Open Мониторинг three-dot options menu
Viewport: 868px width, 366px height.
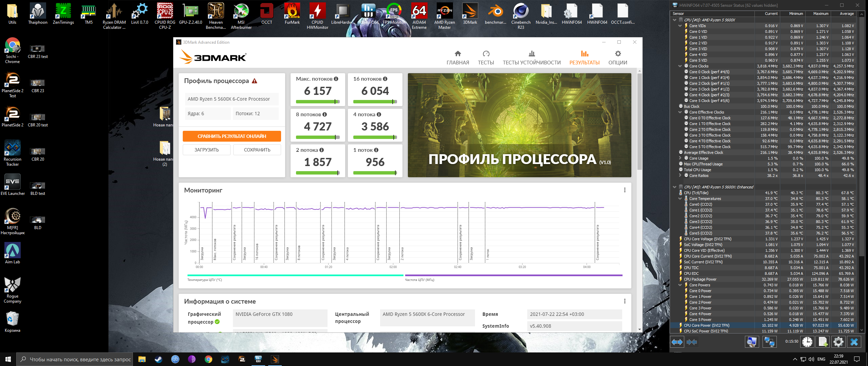[x=625, y=190]
